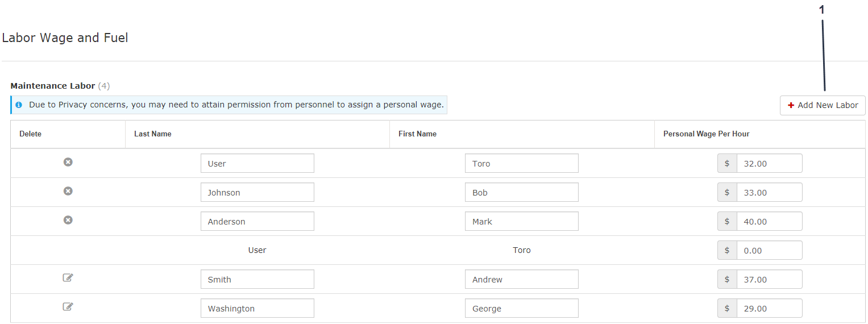Focus the Smith last name field
868x324 pixels.
click(x=257, y=280)
